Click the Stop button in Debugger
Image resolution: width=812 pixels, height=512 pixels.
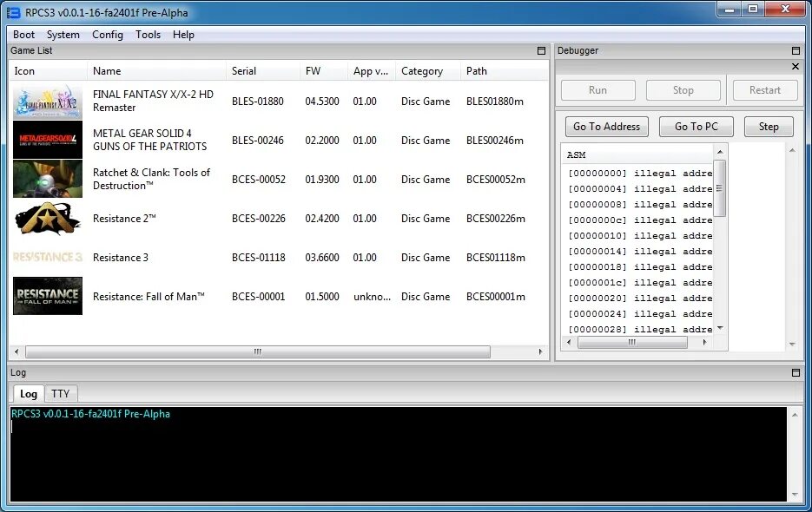(683, 90)
